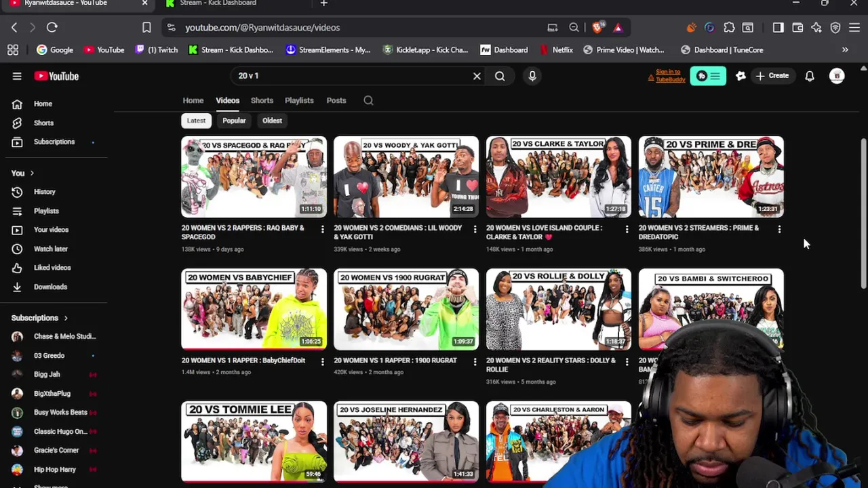Open the (1) Twitch bookmark

point(156,49)
